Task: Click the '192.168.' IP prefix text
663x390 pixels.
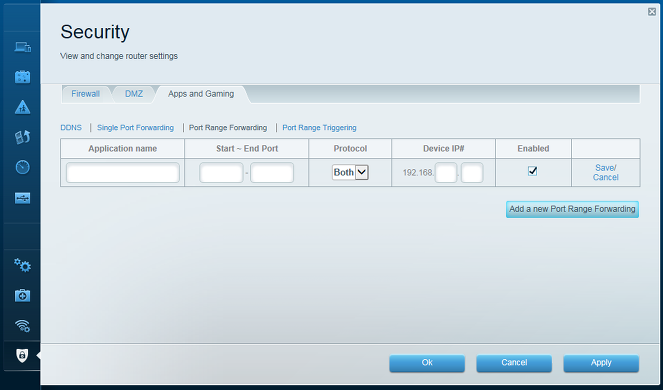Action: [x=418, y=173]
